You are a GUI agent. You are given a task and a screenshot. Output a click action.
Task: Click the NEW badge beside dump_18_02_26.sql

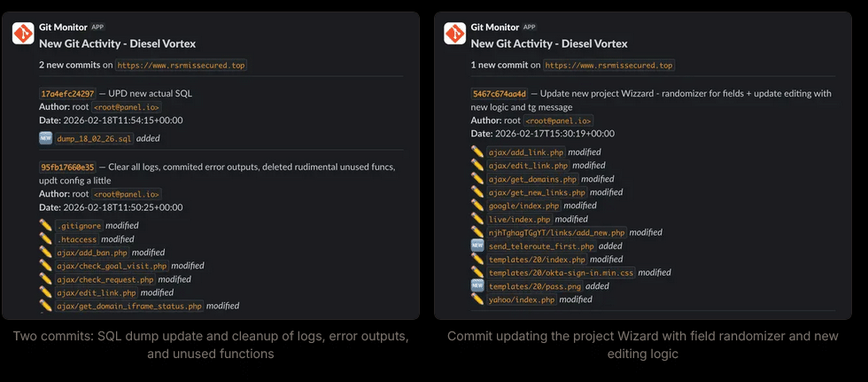(x=46, y=138)
